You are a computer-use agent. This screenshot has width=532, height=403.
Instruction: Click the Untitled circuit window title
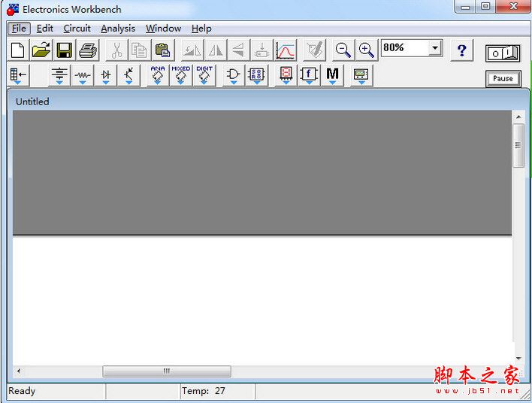32,102
